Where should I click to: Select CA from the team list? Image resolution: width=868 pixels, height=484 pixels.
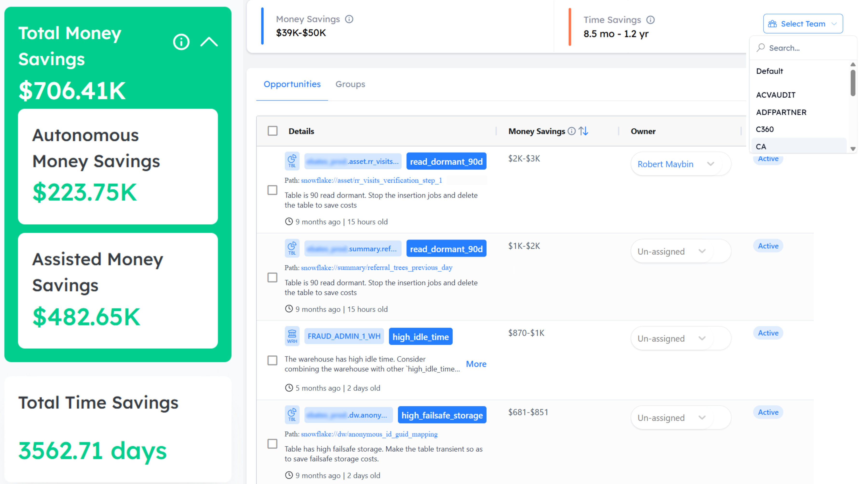pyautogui.click(x=761, y=146)
